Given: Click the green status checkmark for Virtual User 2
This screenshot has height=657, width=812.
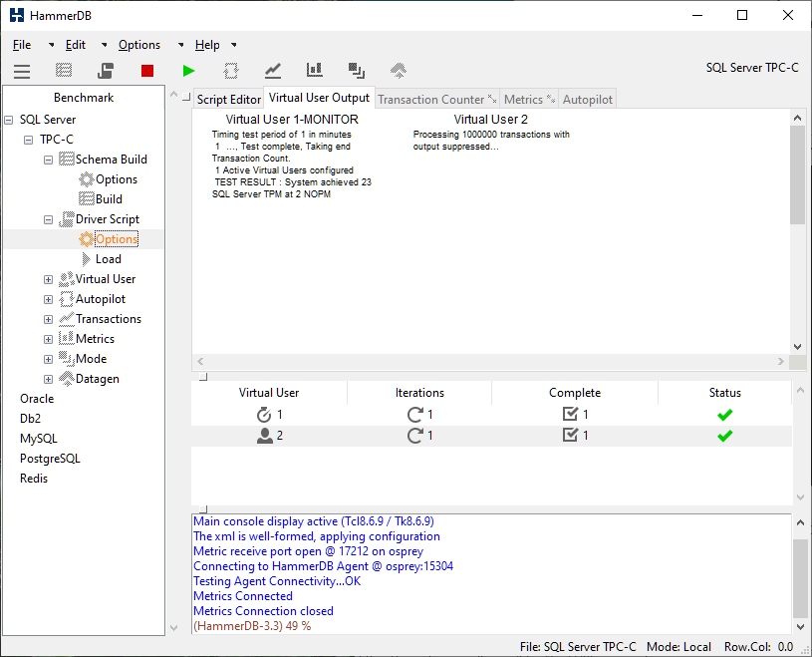Looking at the screenshot, I should point(725,436).
